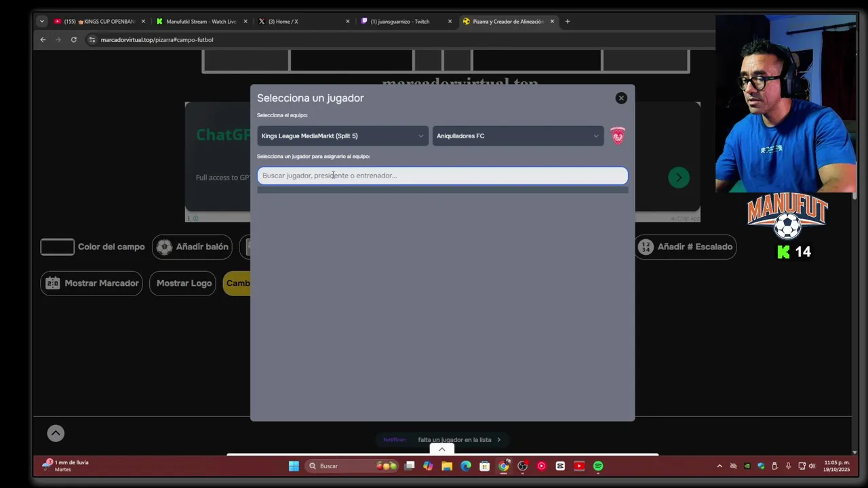The image size is (868, 488).
Task: Click the scoreboard icon in Mostrar Marcador
Action: tap(53, 283)
